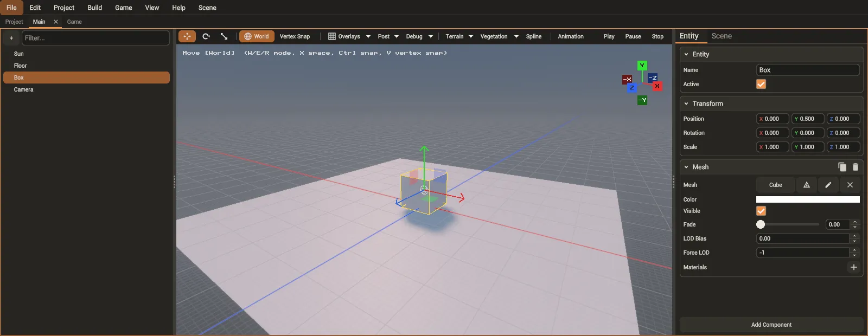This screenshot has height=336, width=868.
Task: Collapse the Mesh section
Action: pyautogui.click(x=686, y=167)
